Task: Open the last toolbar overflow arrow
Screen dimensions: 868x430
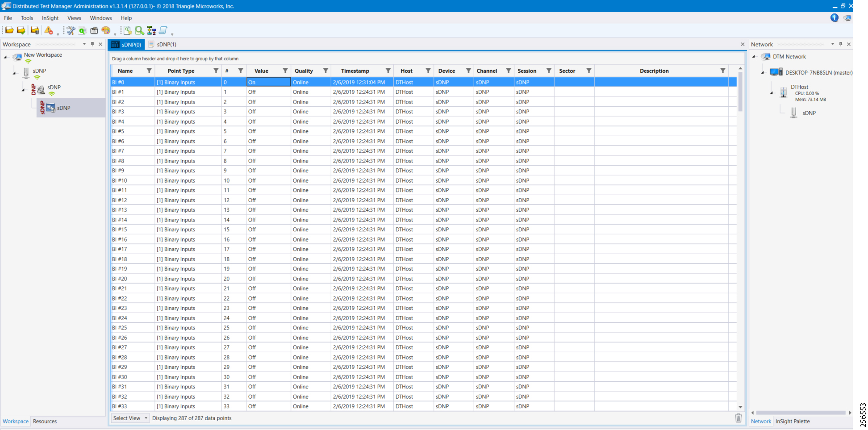Action: click(x=172, y=34)
